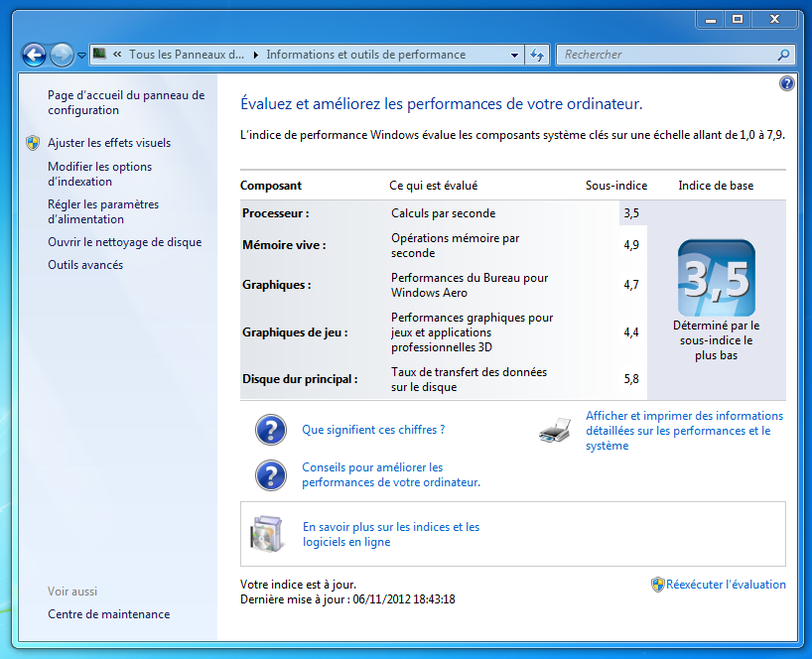Image resolution: width=812 pixels, height=659 pixels.
Task: Click the printer icon for detailed information
Action: pyautogui.click(x=555, y=431)
